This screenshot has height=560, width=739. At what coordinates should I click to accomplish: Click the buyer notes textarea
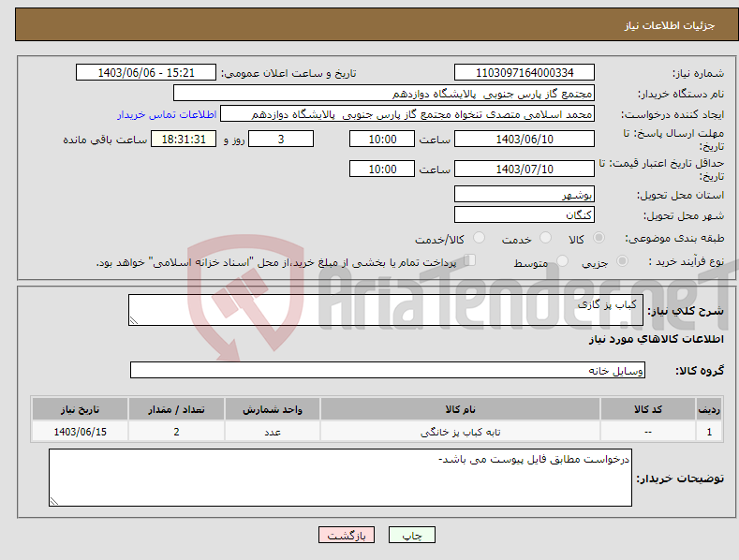tap(340, 478)
